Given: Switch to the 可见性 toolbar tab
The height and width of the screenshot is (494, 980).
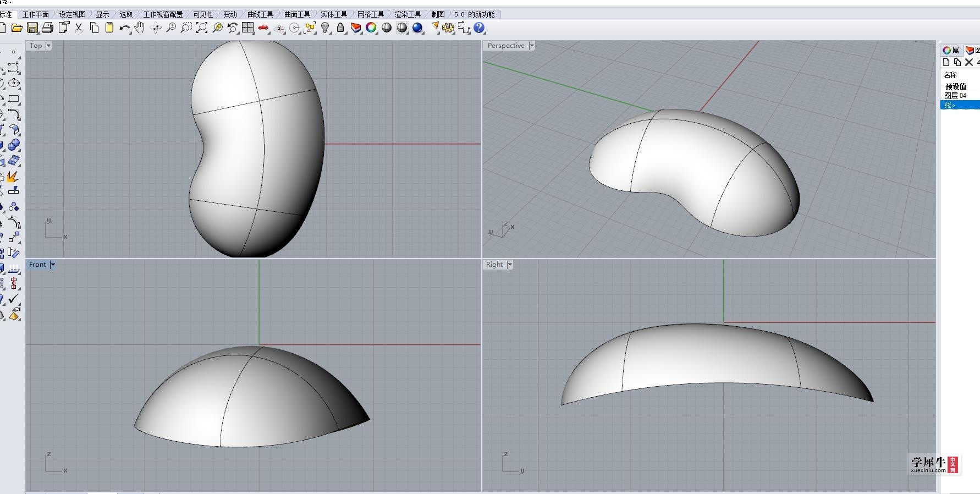Looking at the screenshot, I should [203, 14].
